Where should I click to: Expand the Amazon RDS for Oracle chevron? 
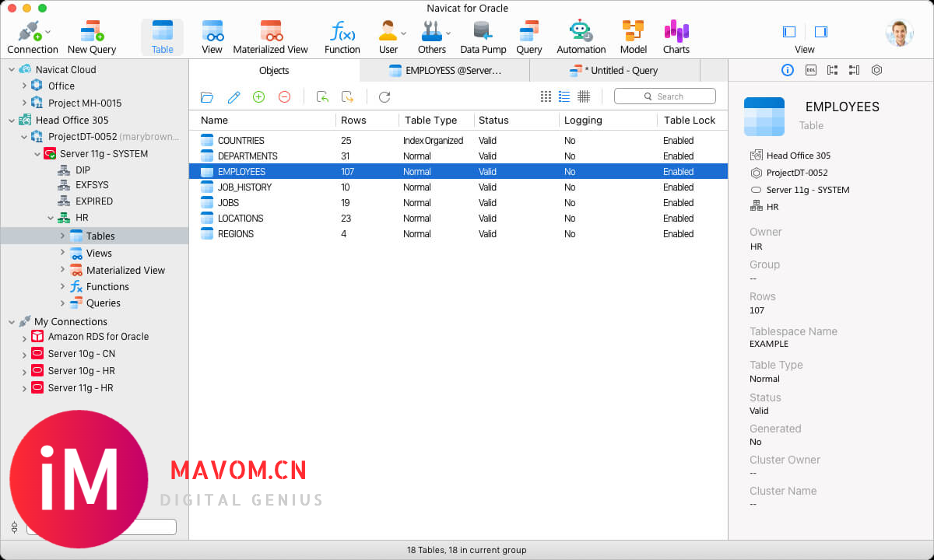(25, 338)
